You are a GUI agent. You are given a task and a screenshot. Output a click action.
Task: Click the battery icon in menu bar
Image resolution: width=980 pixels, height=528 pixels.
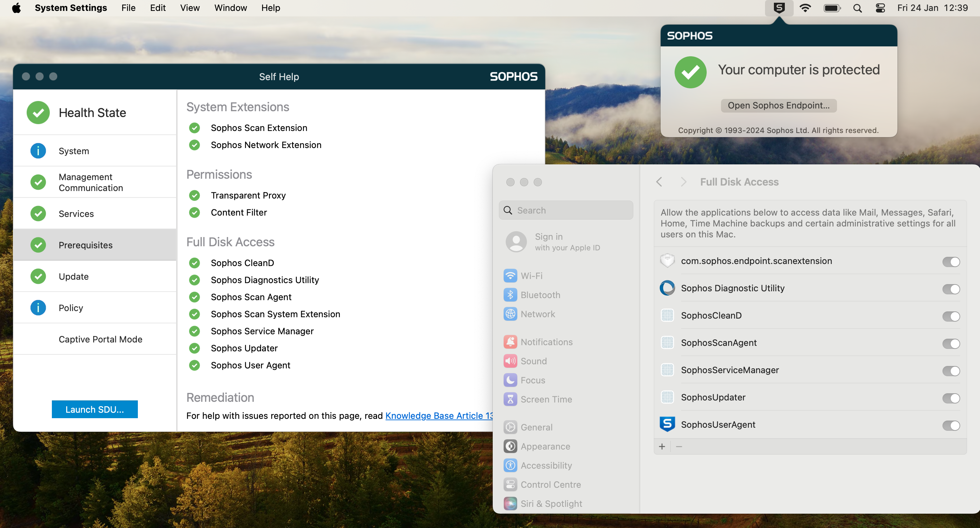(x=832, y=8)
